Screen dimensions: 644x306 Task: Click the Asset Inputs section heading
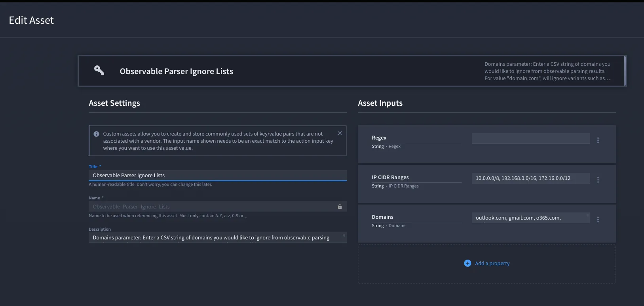point(380,103)
